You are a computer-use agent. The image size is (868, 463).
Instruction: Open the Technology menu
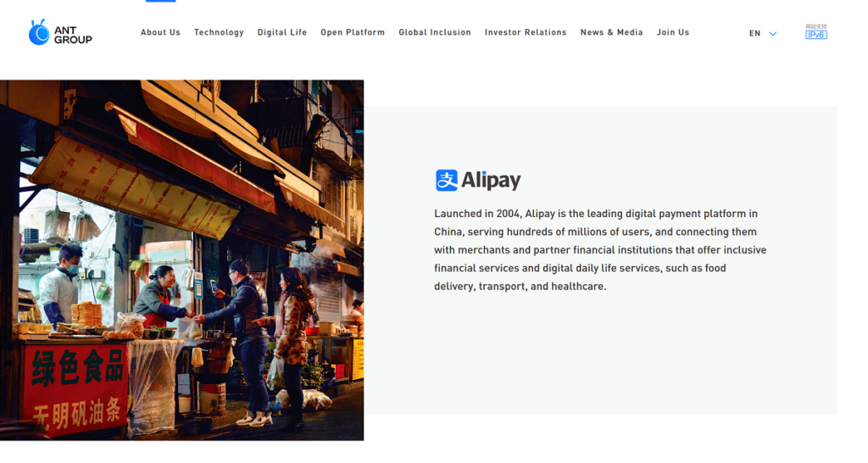219,32
